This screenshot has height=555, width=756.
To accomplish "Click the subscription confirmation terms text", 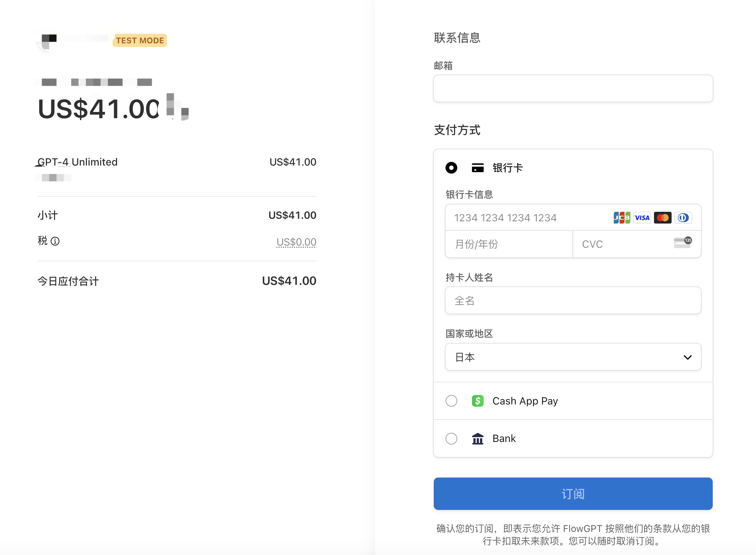I will pos(573,535).
